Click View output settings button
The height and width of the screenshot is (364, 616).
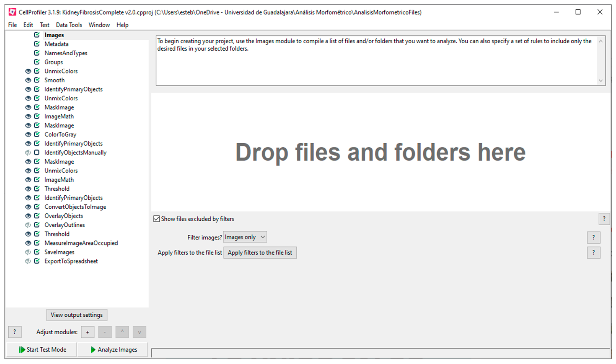tap(77, 315)
